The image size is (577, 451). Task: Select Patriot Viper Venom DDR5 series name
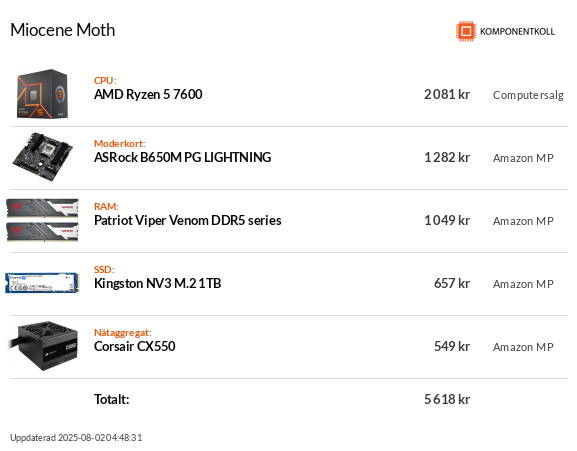coord(188,220)
